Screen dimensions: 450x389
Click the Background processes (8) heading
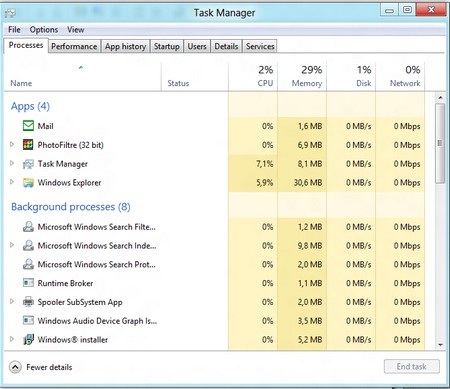click(x=71, y=207)
